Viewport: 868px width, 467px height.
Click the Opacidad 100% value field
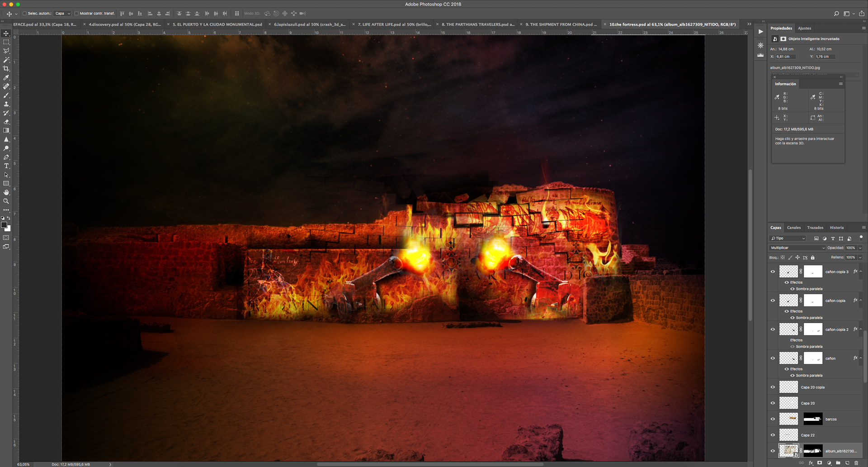pyautogui.click(x=851, y=248)
